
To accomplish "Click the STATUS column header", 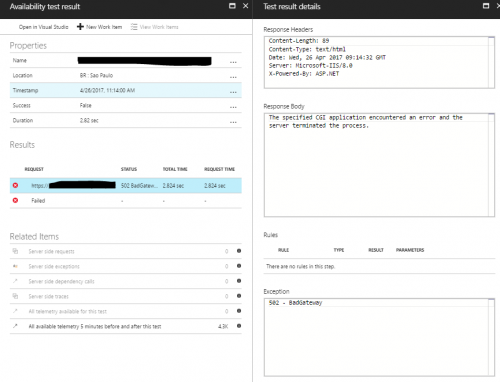I will point(129,169).
